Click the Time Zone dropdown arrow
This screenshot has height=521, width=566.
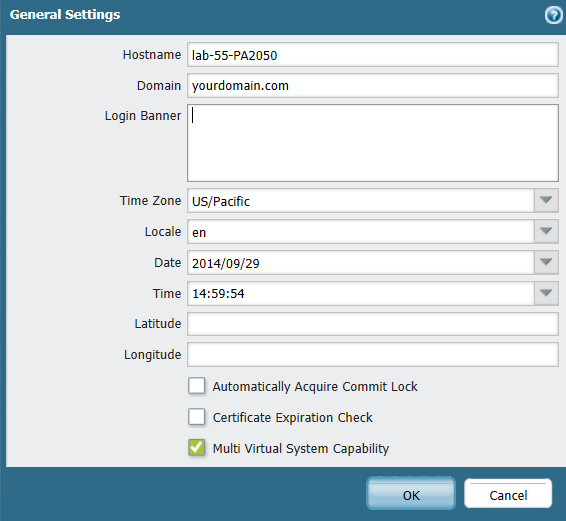tap(546, 200)
